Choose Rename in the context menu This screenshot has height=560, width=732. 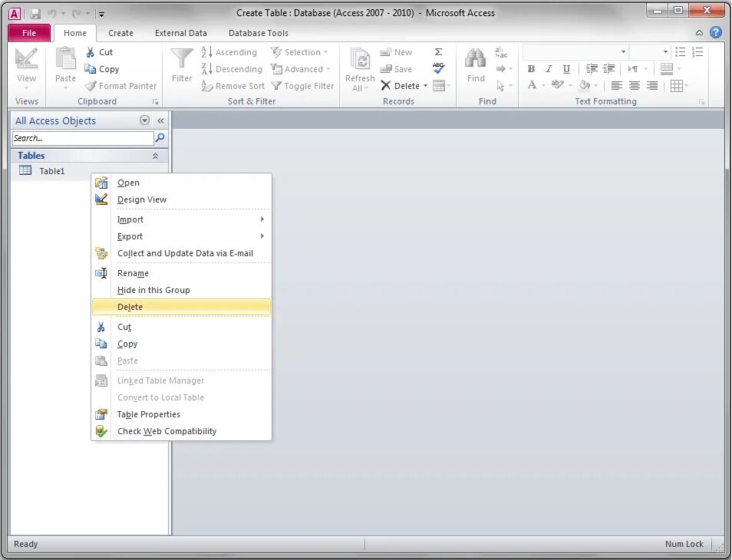coord(182,273)
